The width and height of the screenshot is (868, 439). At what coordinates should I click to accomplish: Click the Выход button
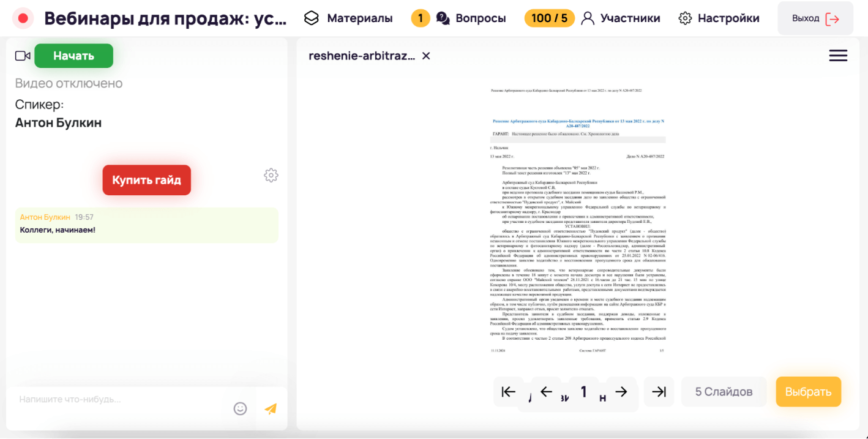[x=815, y=18]
